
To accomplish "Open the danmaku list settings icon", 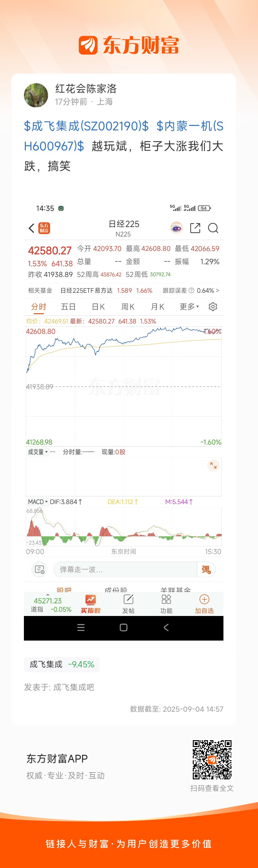I will 39,569.
